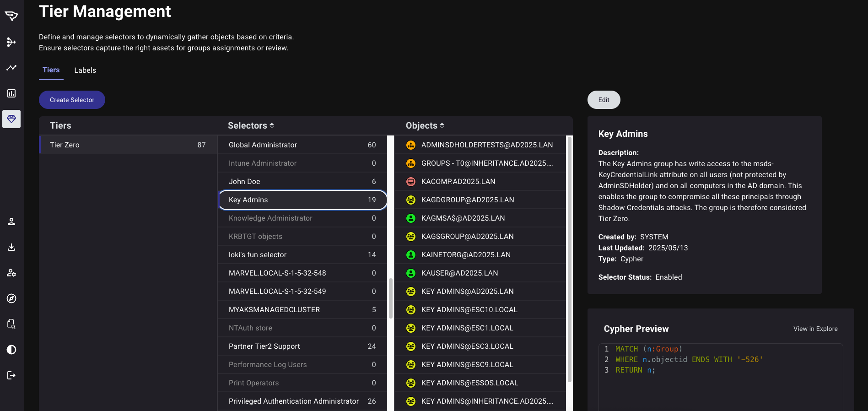
Task: Open View in Explore link
Action: [x=815, y=329]
